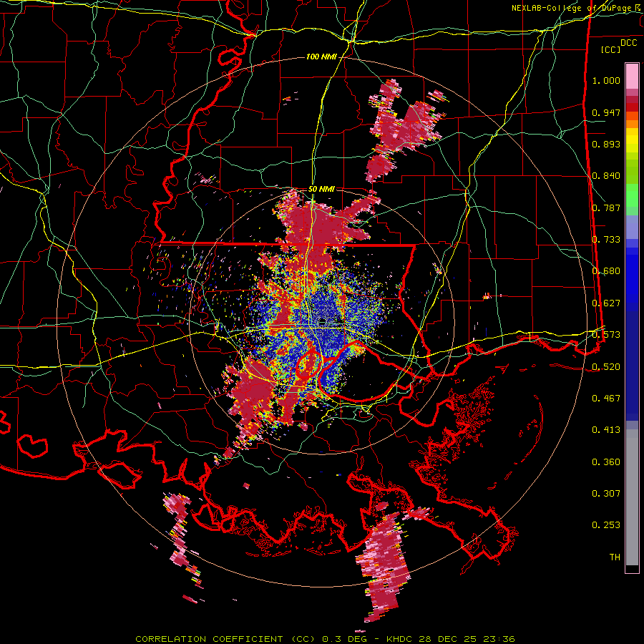Click the 50 NMI range ring label
Viewport: 644px width, 644px height.
[321, 190]
